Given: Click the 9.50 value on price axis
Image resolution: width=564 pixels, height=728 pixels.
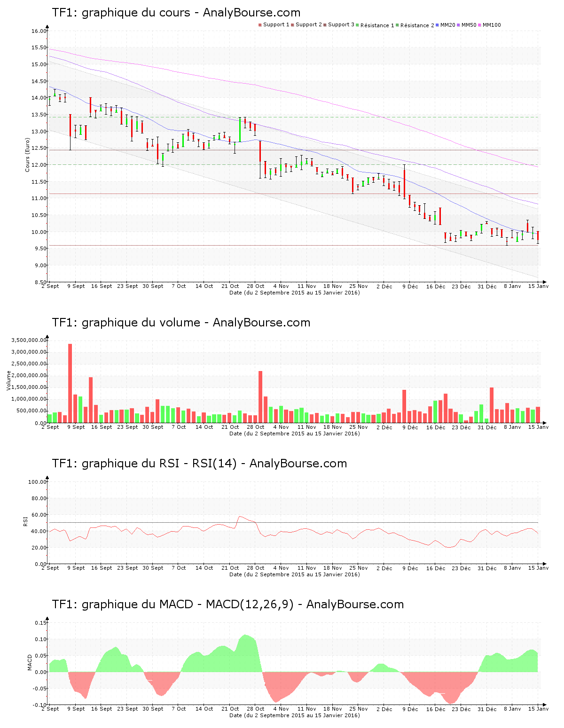Looking at the screenshot, I should (x=40, y=248).
